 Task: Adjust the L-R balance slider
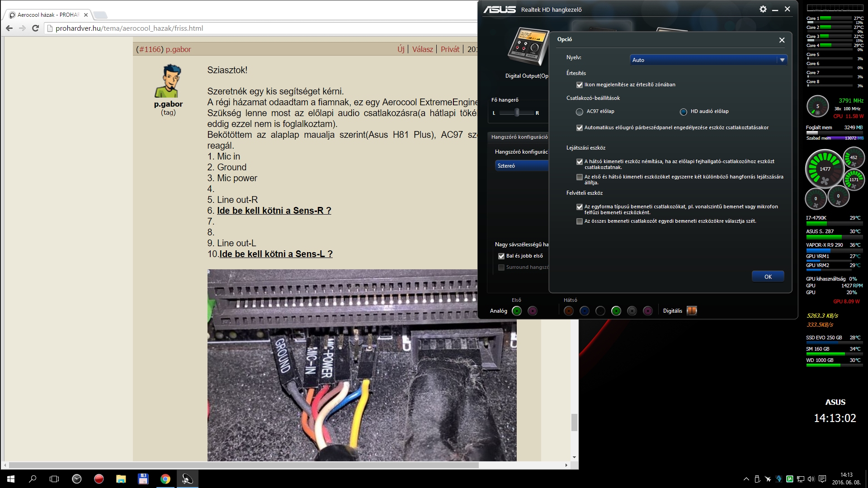[517, 113]
